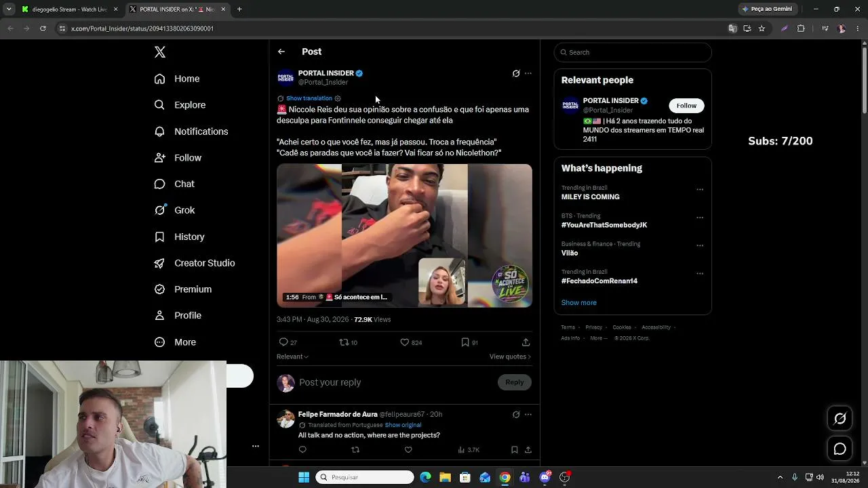Click the Chrome address bar URL
The height and width of the screenshot is (488, 868).
pyautogui.click(x=142, y=28)
